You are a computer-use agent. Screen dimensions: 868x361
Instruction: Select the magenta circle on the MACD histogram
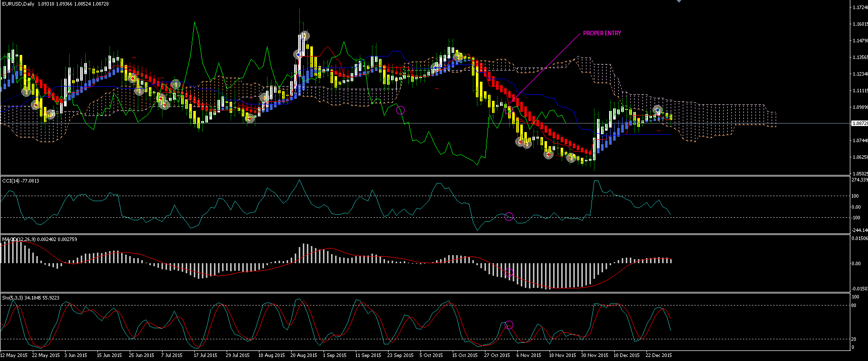click(509, 272)
